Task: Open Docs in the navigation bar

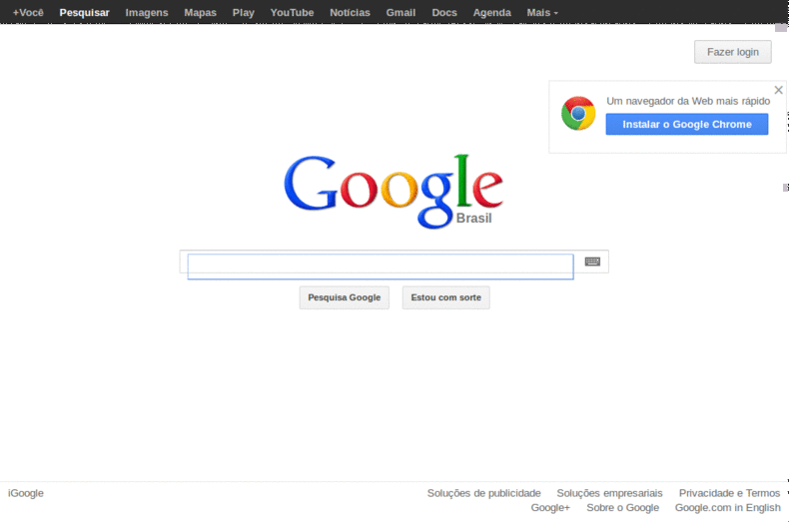Action: click(444, 12)
